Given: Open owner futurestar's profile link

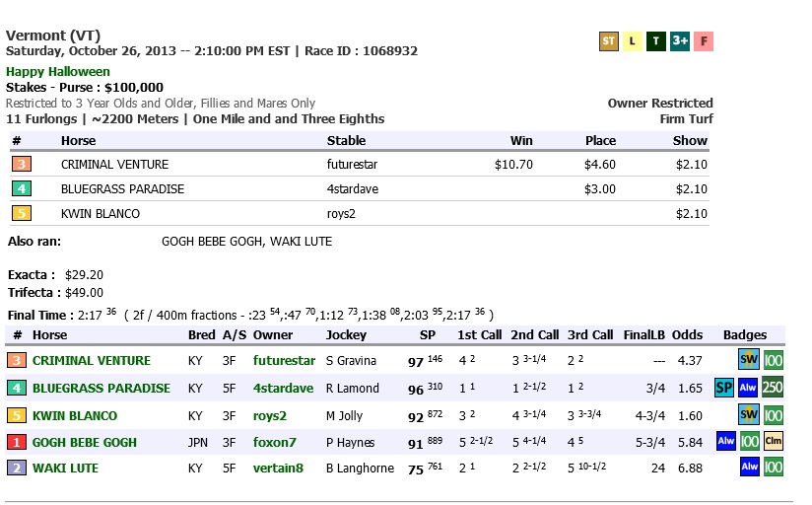Looking at the screenshot, I should [284, 361].
